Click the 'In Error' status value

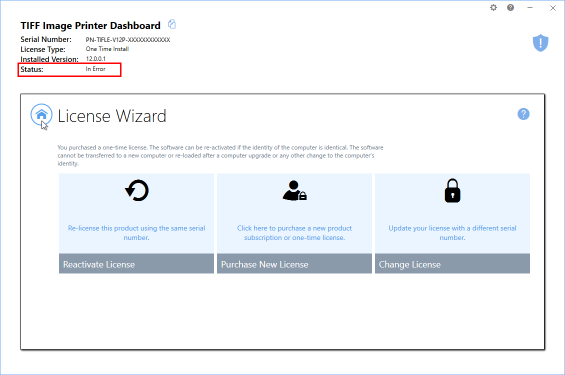(95, 69)
